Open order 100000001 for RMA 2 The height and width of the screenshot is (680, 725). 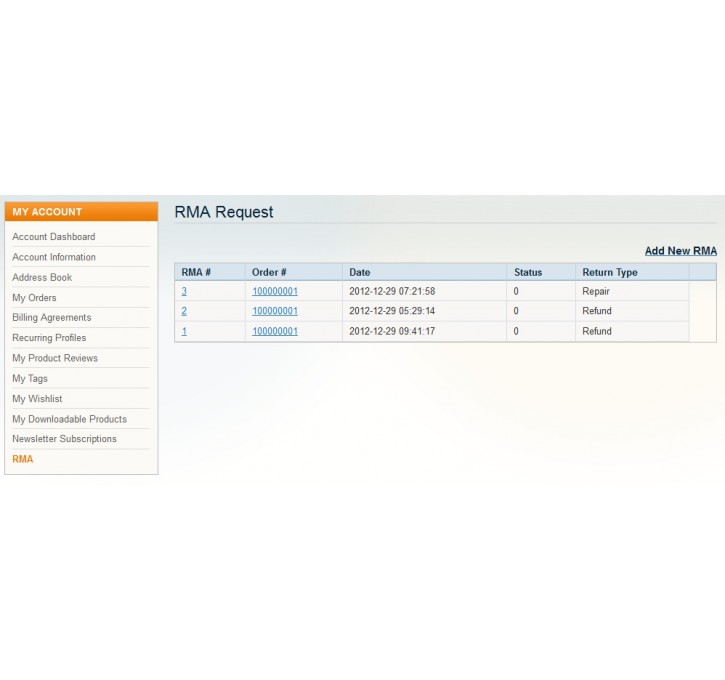point(275,311)
